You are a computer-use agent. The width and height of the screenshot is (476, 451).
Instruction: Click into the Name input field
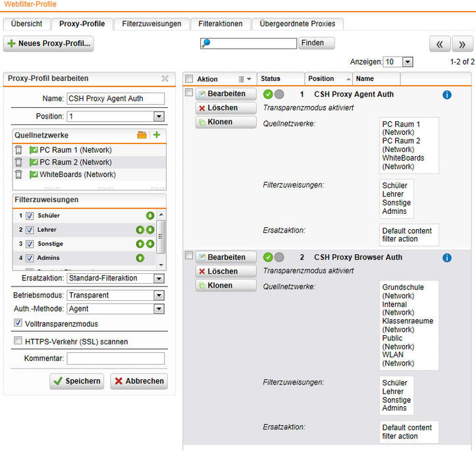(116, 99)
